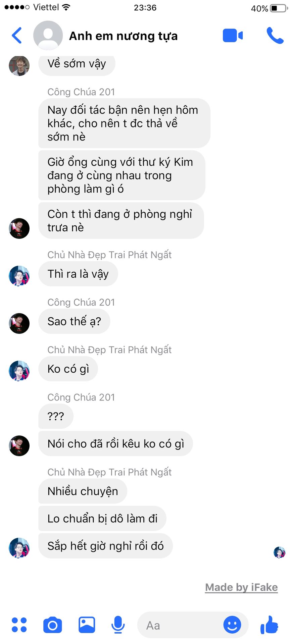Image resolution: width=290 pixels, height=644 pixels.
Task: Start a video call with the group
Action: pyautogui.click(x=233, y=36)
